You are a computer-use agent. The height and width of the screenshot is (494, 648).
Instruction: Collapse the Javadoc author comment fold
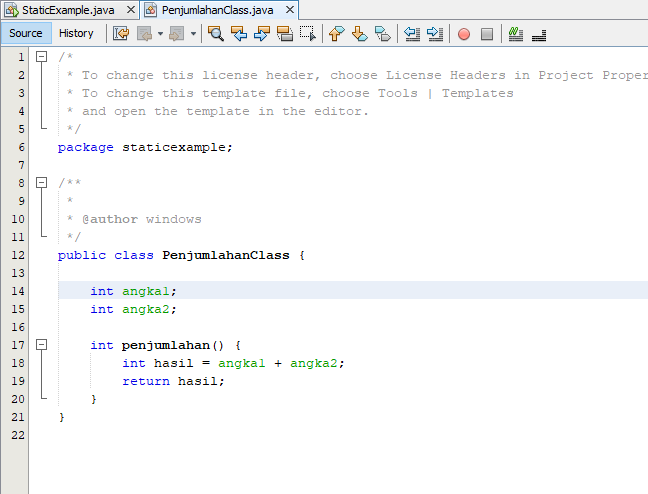[41, 182]
